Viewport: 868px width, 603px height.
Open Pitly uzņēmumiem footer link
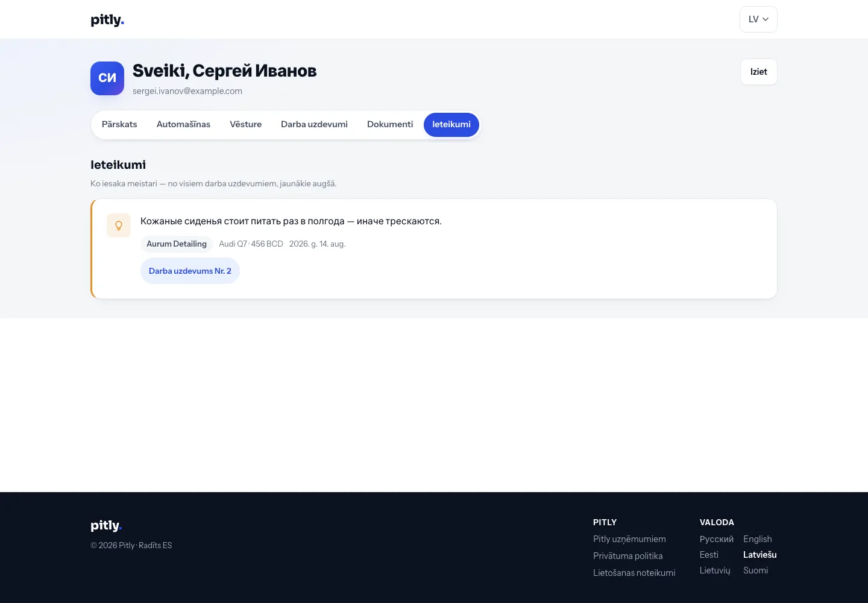coord(629,539)
